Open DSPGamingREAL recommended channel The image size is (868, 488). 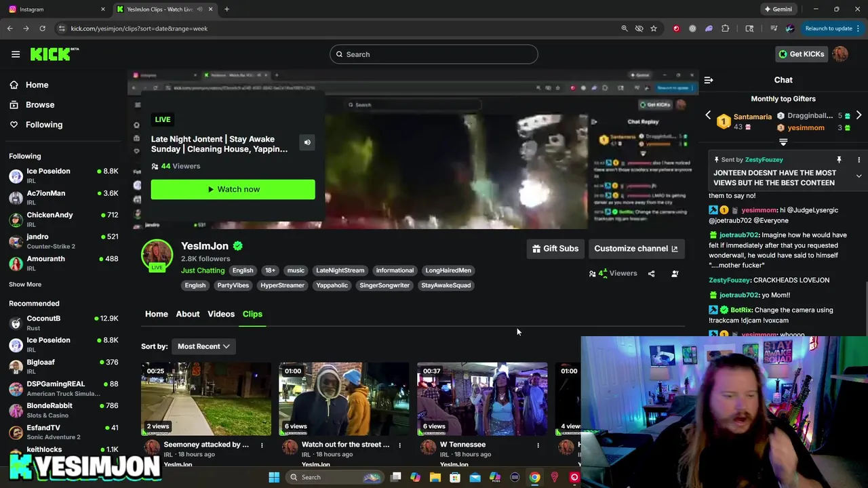pos(64,388)
